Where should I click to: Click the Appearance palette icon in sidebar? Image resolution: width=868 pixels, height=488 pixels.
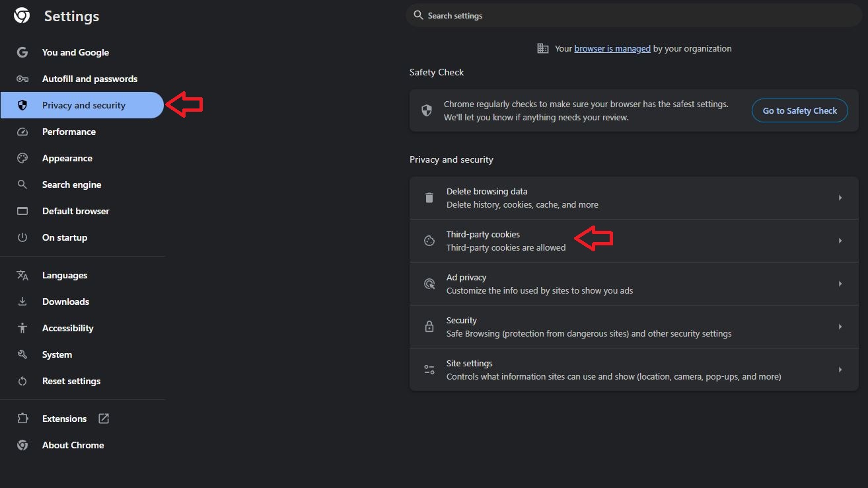[x=22, y=158]
